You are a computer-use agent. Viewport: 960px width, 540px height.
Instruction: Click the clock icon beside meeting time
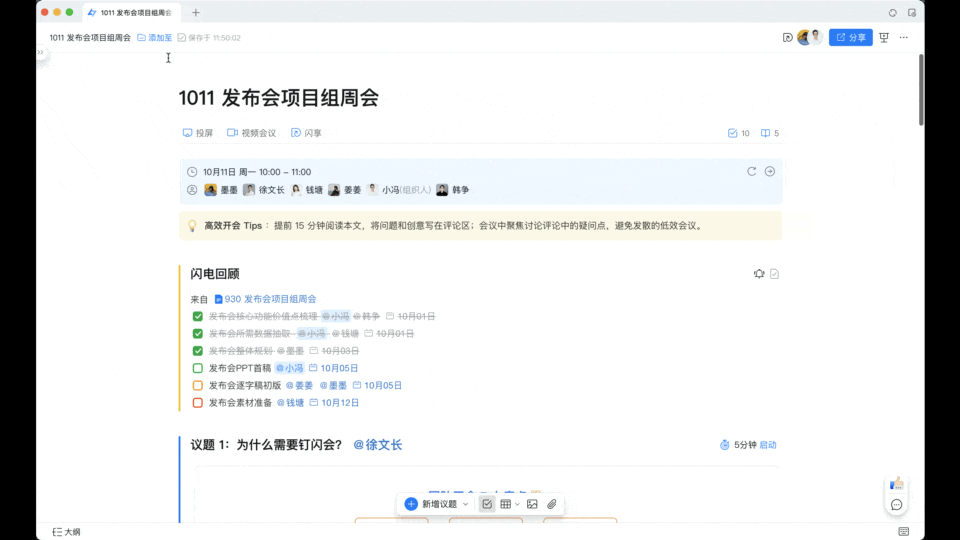(x=192, y=172)
